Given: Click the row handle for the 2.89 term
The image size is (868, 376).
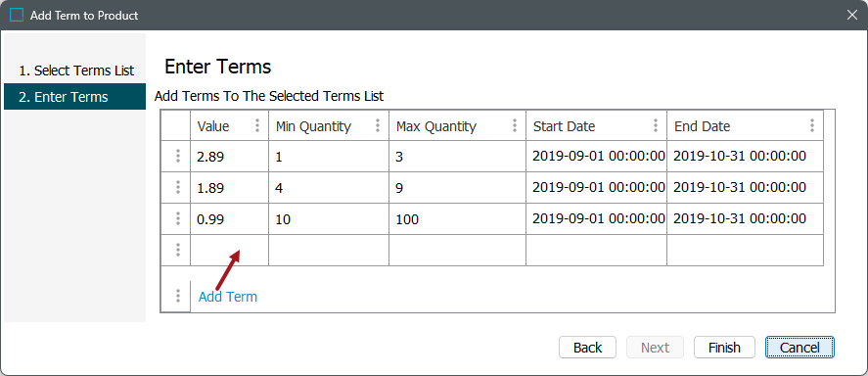Looking at the screenshot, I should pyautogui.click(x=178, y=156).
